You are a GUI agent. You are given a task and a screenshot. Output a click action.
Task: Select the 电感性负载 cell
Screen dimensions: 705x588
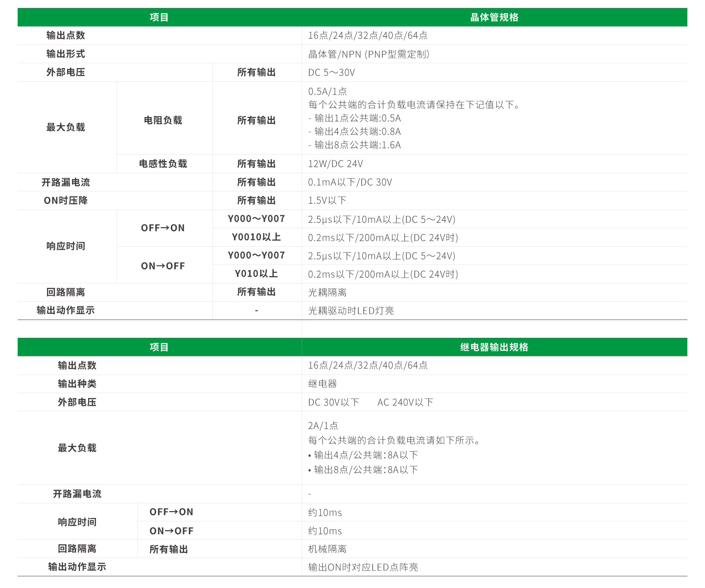click(x=164, y=164)
